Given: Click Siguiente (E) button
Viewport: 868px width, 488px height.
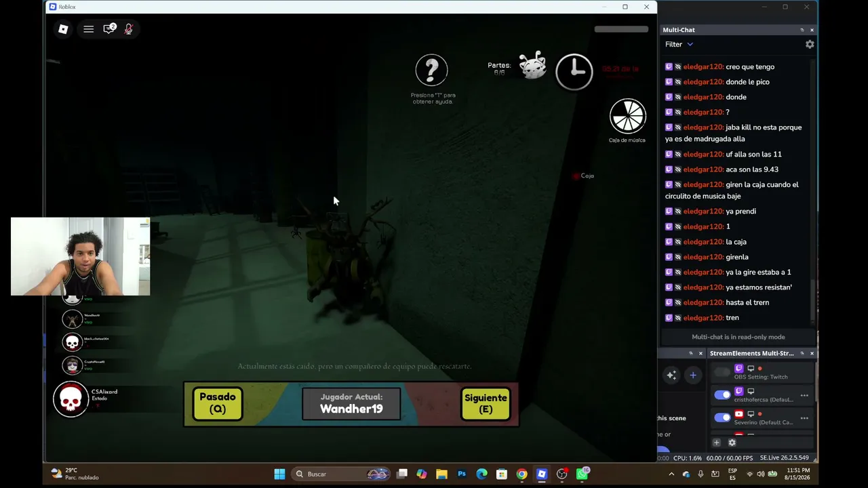Looking at the screenshot, I should 486,403.
